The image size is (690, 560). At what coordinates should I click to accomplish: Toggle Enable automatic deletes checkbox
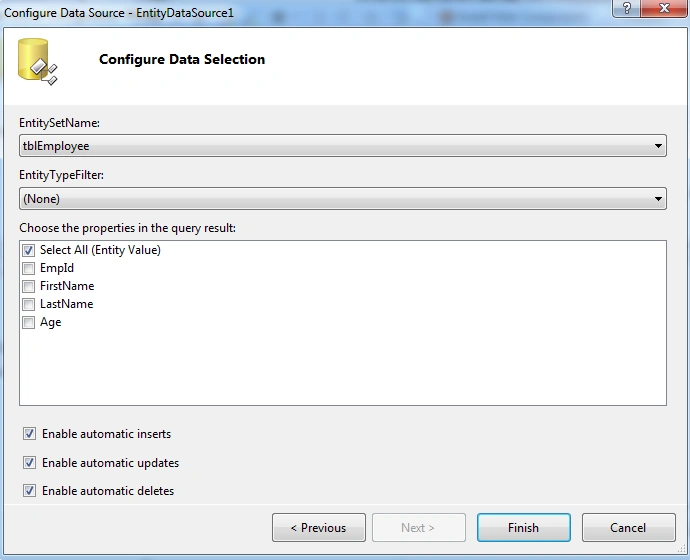29,490
